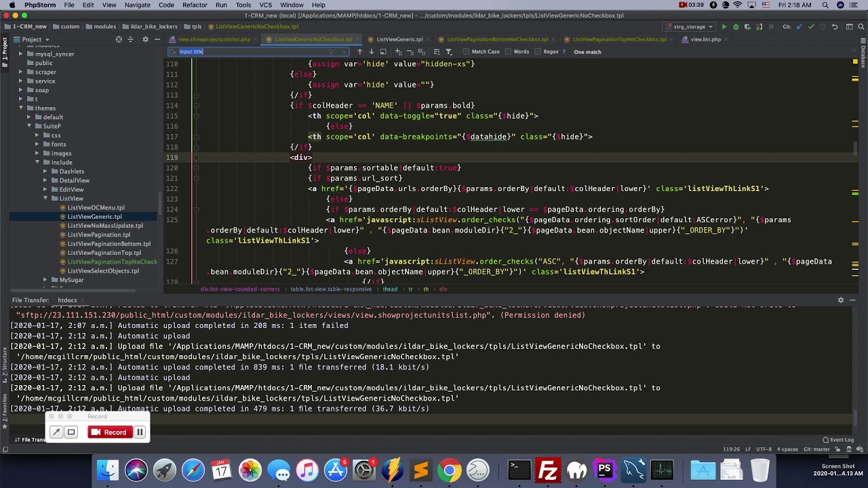
Task: Click the Git commit checkmark icon
Action: tap(810, 27)
